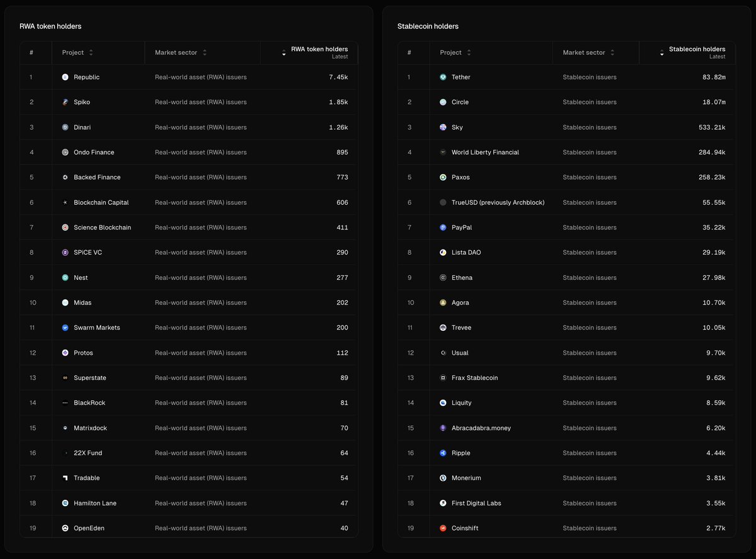Click the 'Stablecoin holders' panel title

(x=428, y=26)
